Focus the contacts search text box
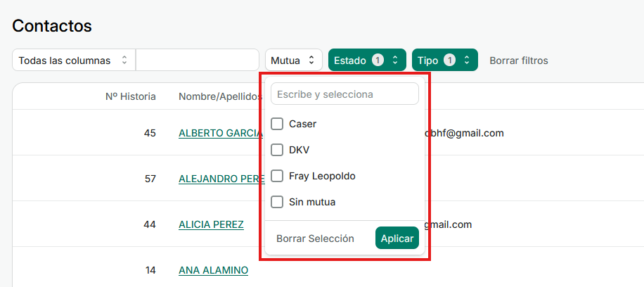 [x=197, y=60]
